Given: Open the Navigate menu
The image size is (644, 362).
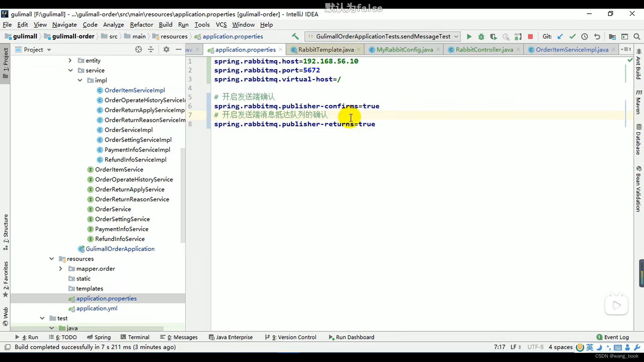Looking at the screenshot, I should pos(64,24).
